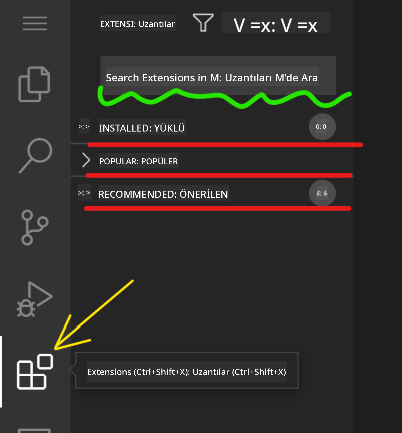Screen dimensions: 402x433
Task: Select the INSTALLED: YÜKLÜ section header
Action: point(142,128)
